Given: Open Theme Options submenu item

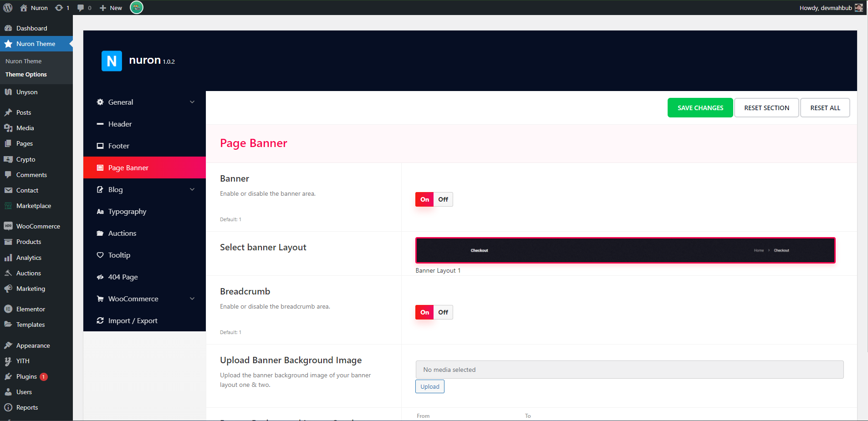Looking at the screenshot, I should point(26,74).
